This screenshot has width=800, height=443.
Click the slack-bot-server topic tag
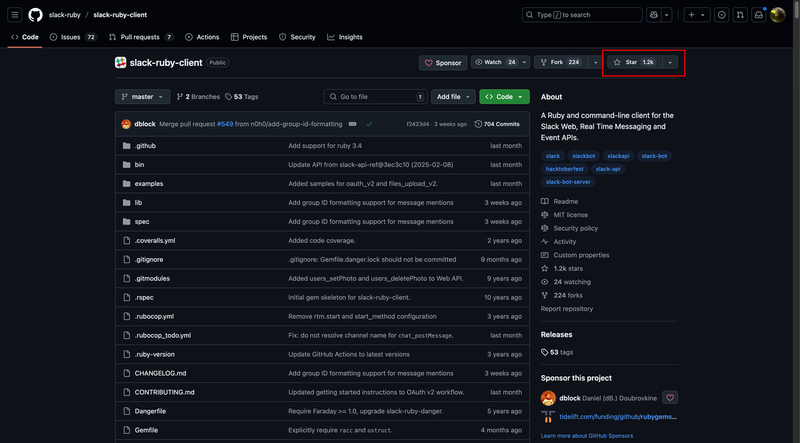(x=568, y=182)
